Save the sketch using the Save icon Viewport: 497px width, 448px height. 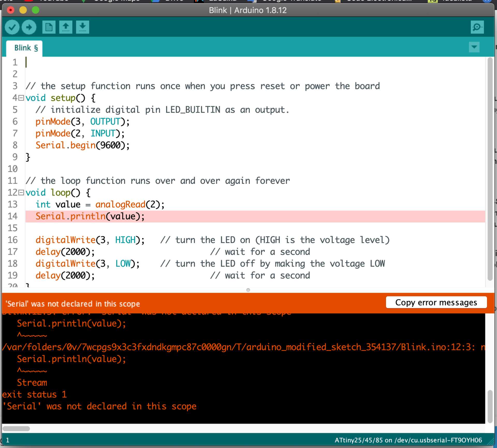coord(82,27)
